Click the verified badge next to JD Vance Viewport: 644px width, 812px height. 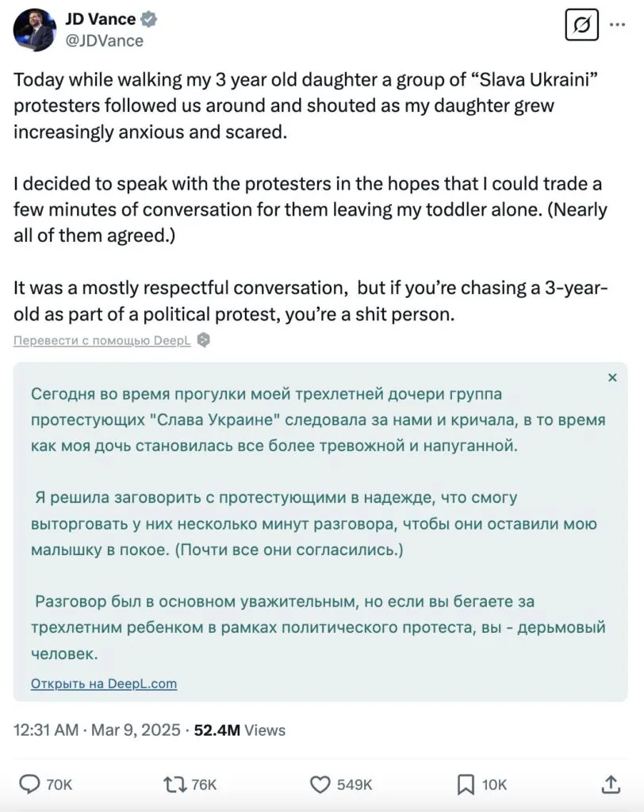click(x=149, y=19)
